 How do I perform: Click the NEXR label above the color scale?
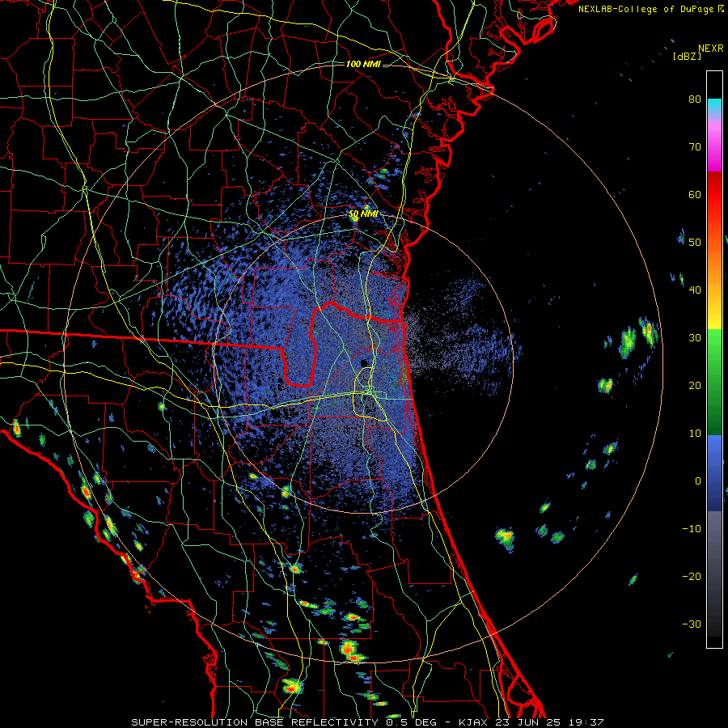click(x=710, y=49)
